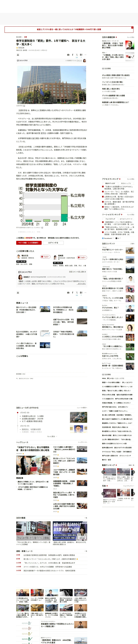Open トップページへ link
This screenshot has height=644, width=138.
tap(83, 442)
